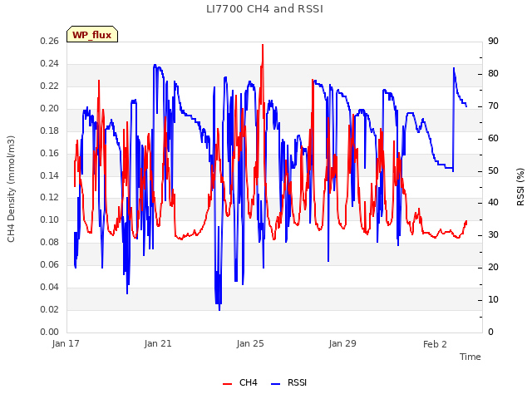The width and height of the screenshot is (532, 399).
Task: Click the blue RSSI spike after Feb 2
Action: [x=454, y=69]
